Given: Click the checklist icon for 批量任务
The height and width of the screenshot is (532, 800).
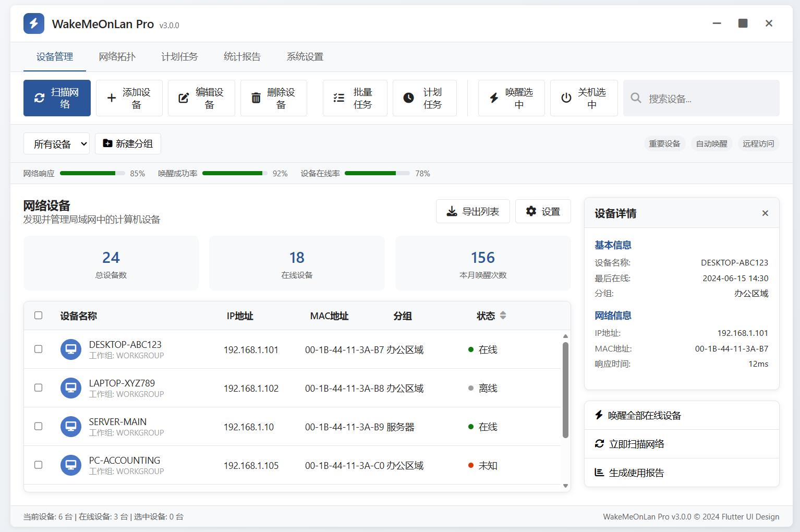Looking at the screenshot, I should [x=339, y=98].
